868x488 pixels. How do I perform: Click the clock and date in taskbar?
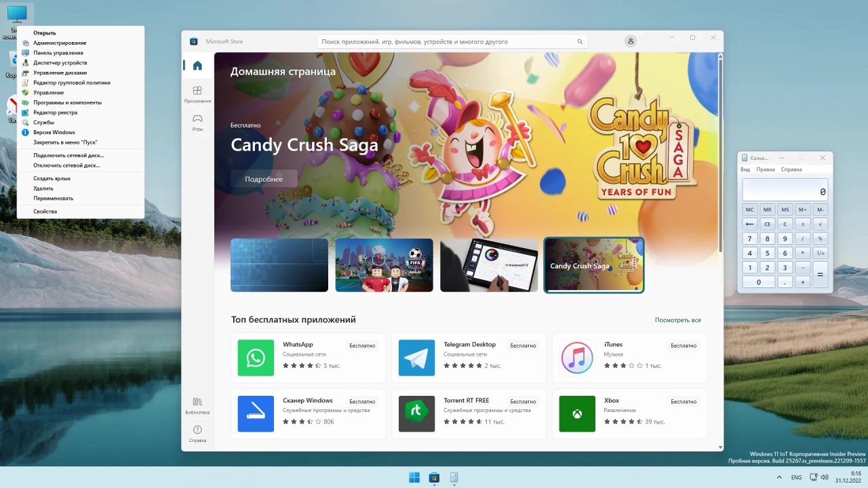click(x=849, y=477)
